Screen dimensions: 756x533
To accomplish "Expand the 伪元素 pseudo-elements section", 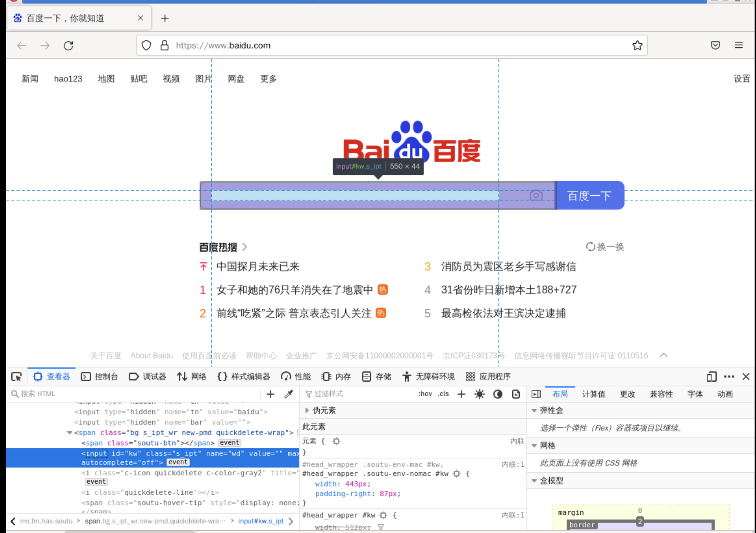I will tap(307, 410).
